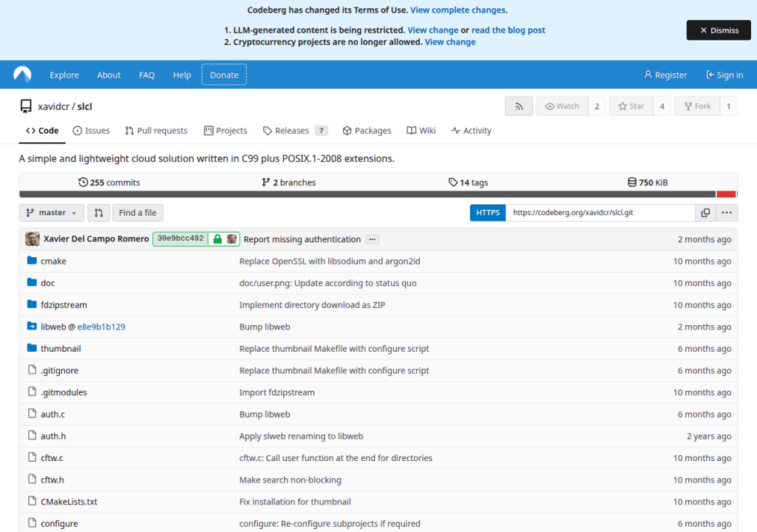Viewport: 757px width, 532px height.
Task: Open the 255 commits link
Action: tap(109, 183)
